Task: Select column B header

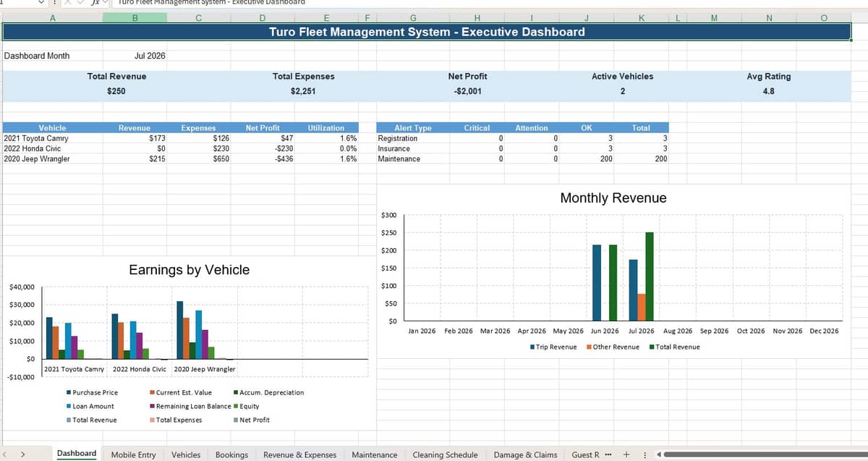Action: 135,17
